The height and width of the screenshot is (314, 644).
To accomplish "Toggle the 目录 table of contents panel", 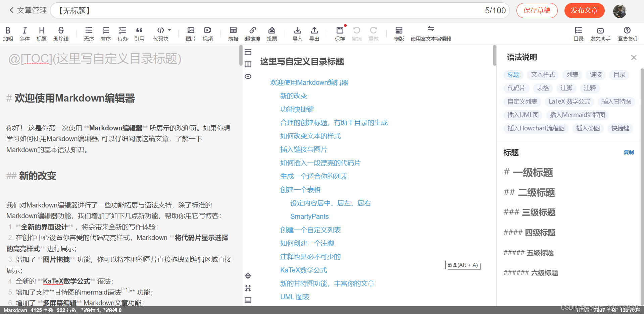I will [x=579, y=34].
